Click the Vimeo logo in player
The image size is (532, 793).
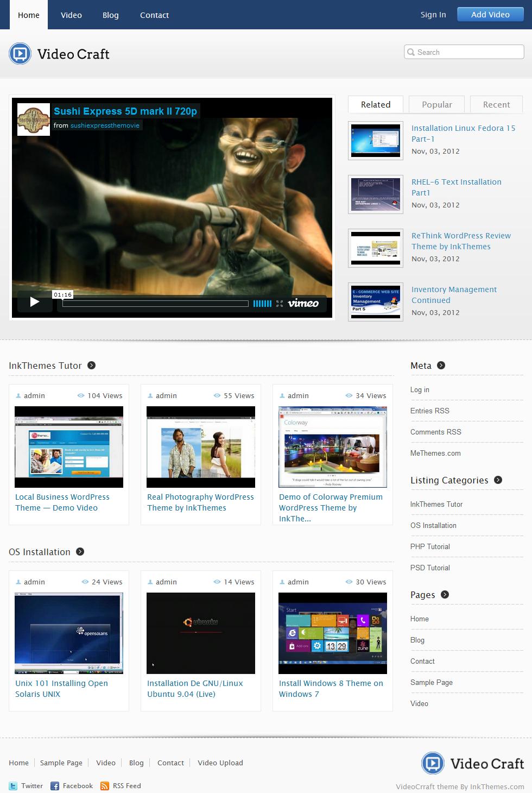pos(303,304)
